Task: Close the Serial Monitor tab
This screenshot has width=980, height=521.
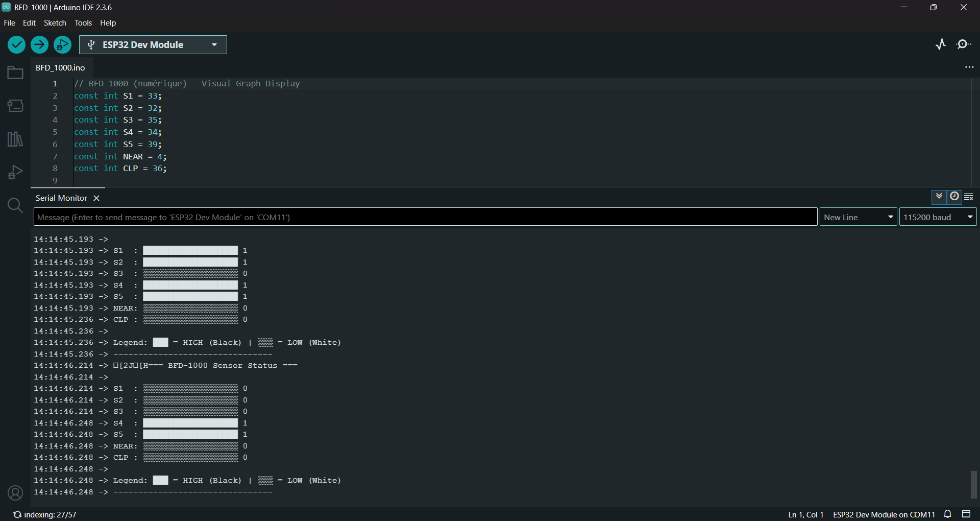Action: (96, 198)
